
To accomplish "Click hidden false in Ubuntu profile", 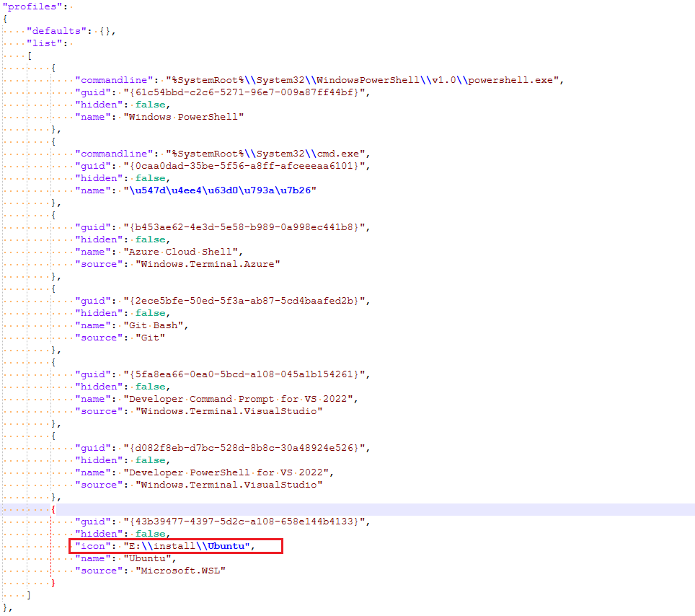I will tap(150, 534).
